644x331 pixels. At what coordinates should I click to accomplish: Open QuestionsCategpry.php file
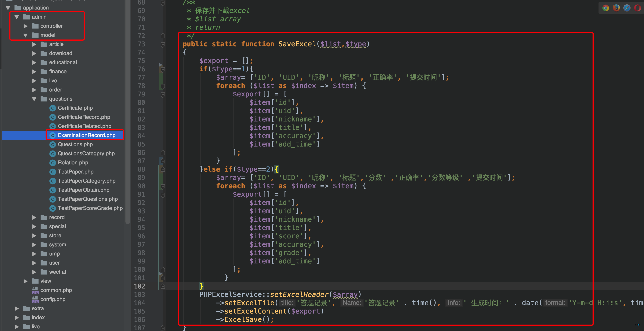tap(86, 154)
